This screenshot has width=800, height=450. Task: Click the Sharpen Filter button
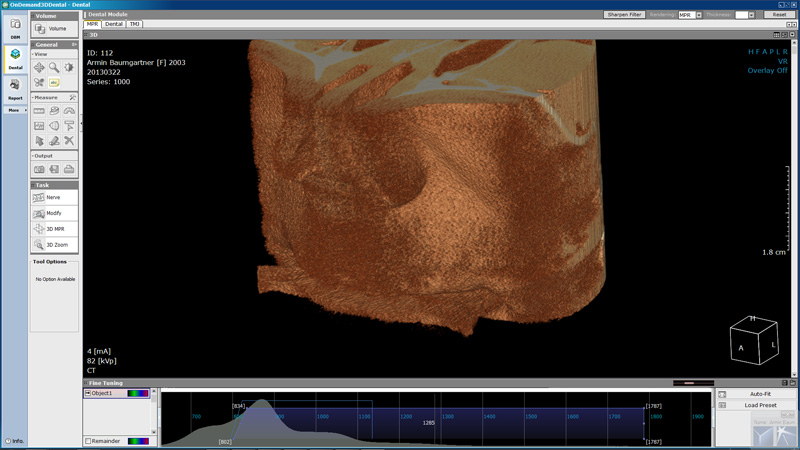click(625, 15)
